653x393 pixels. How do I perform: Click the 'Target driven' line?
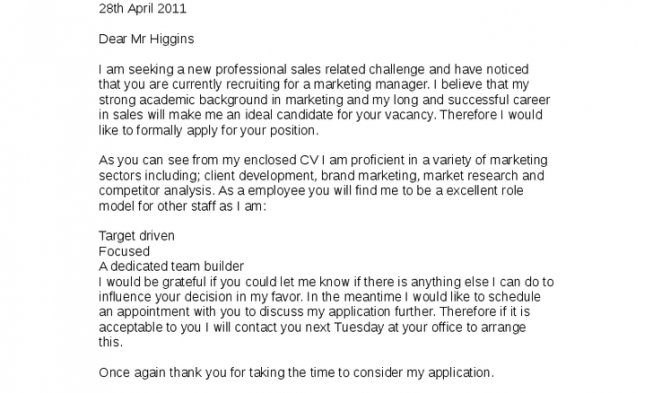[x=137, y=236]
